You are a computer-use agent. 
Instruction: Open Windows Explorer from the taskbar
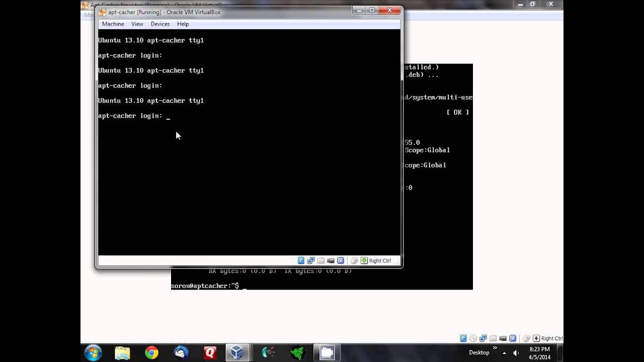pyautogui.click(x=122, y=352)
